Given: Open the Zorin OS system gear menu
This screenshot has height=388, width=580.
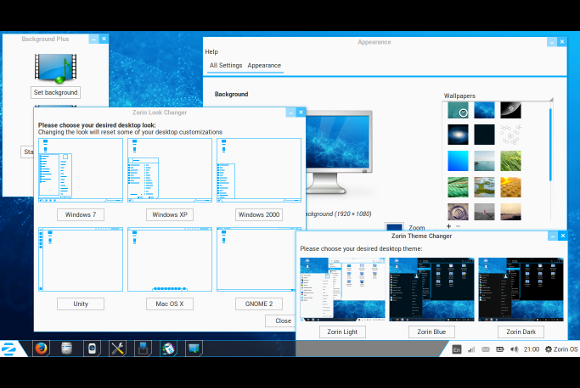Looking at the screenshot, I should pos(561,349).
